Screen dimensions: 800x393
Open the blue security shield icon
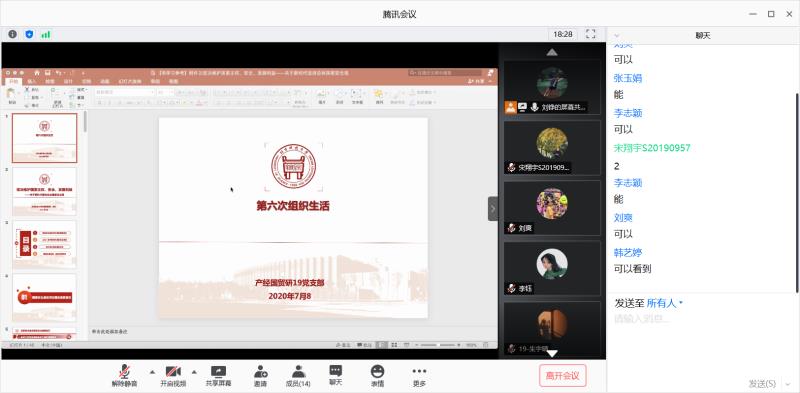point(29,34)
